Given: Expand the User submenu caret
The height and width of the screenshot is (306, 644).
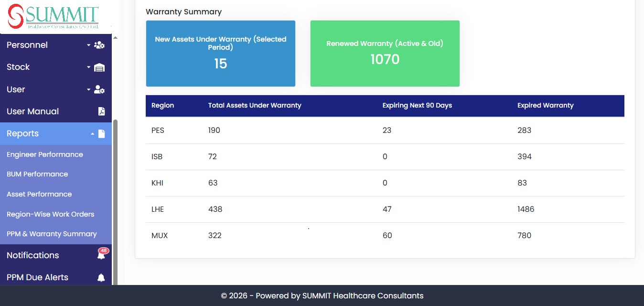Looking at the screenshot, I should (88, 89).
